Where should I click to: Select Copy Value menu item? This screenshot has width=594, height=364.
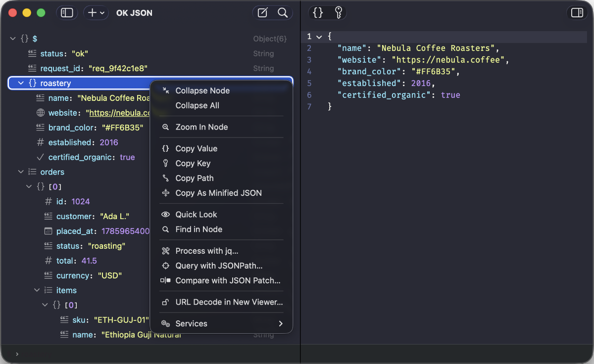click(x=221, y=148)
